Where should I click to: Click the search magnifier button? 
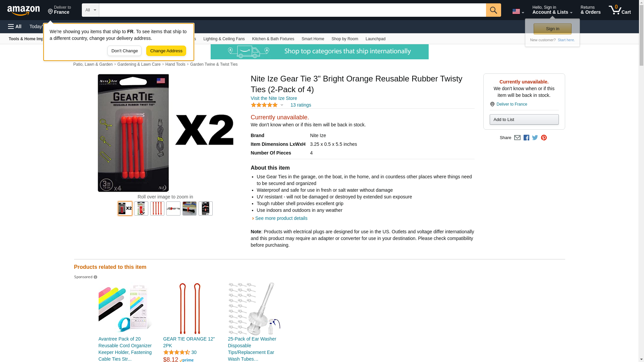pyautogui.click(x=493, y=10)
